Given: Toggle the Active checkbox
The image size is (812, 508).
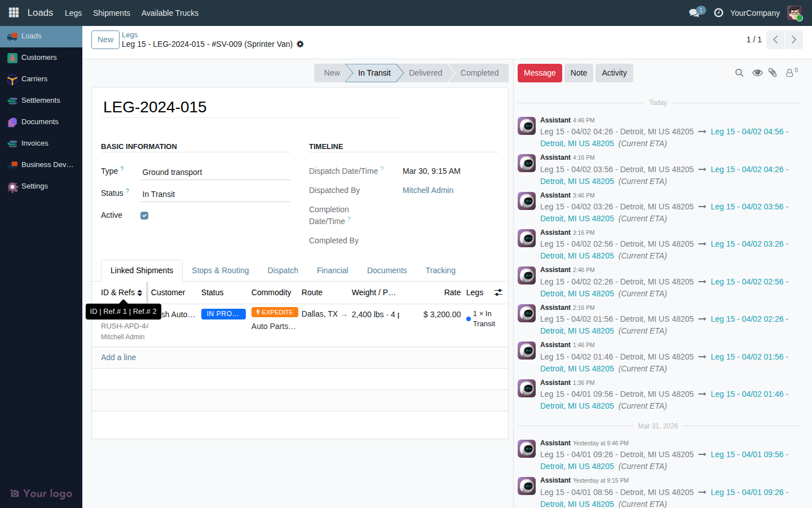Looking at the screenshot, I should [144, 216].
